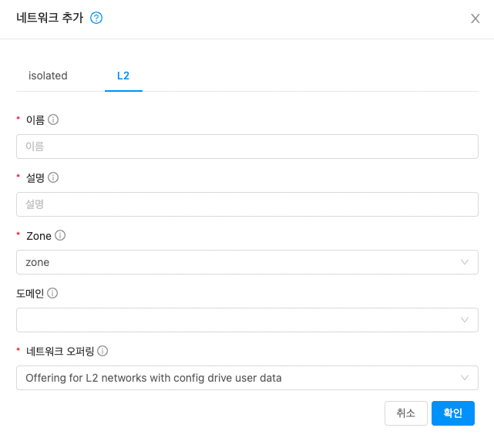Select the L2 tab
494x448 pixels.
123,76
